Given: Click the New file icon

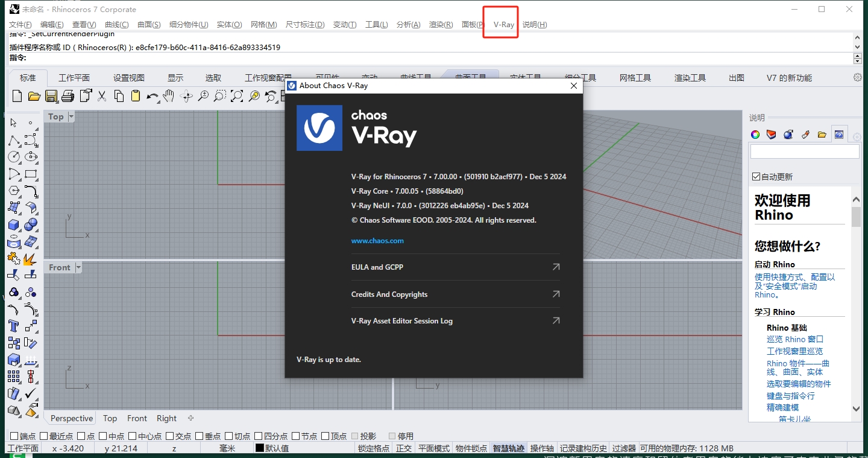Looking at the screenshot, I should point(17,96).
